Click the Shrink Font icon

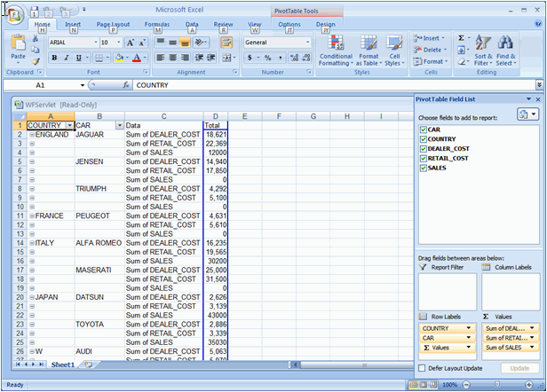click(142, 43)
